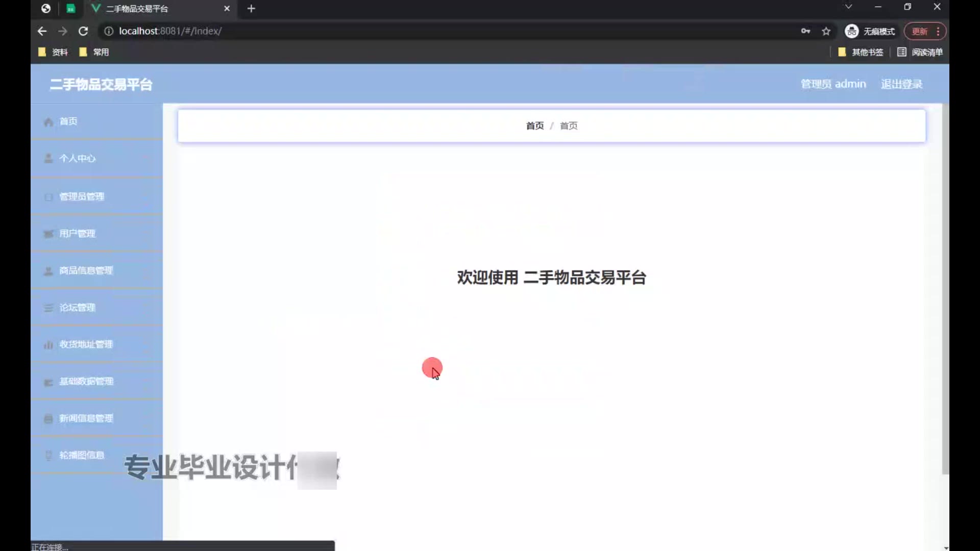This screenshot has width=980, height=551.
Task: Click the home icon beside 首页
Action: 48,122
